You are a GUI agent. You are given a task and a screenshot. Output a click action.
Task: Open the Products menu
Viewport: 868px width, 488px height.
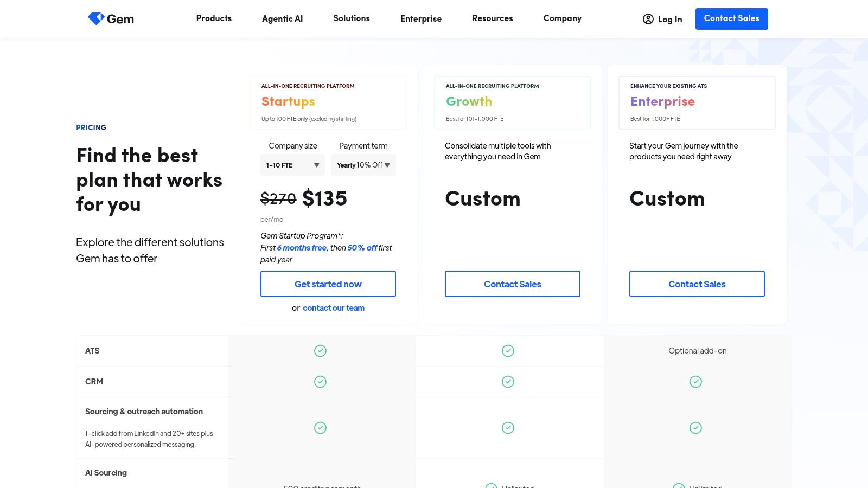(214, 18)
